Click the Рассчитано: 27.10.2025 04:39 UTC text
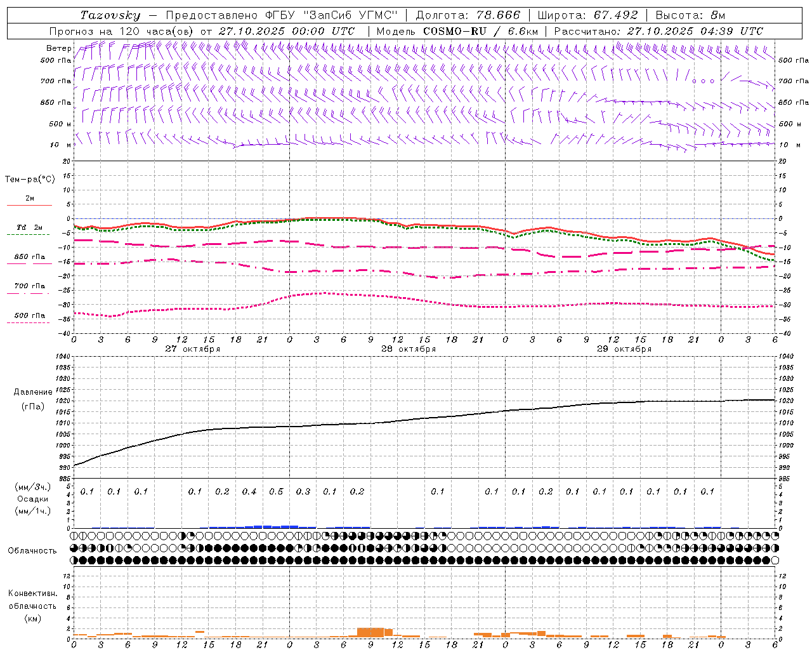Screen dimensions: 812x650 (x=658, y=31)
